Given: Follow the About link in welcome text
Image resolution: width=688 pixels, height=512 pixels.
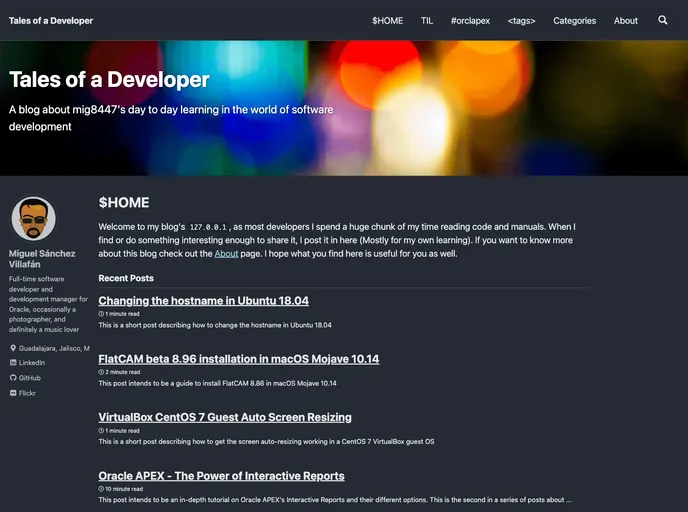Looking at the screenshot, I should (226, 254).
